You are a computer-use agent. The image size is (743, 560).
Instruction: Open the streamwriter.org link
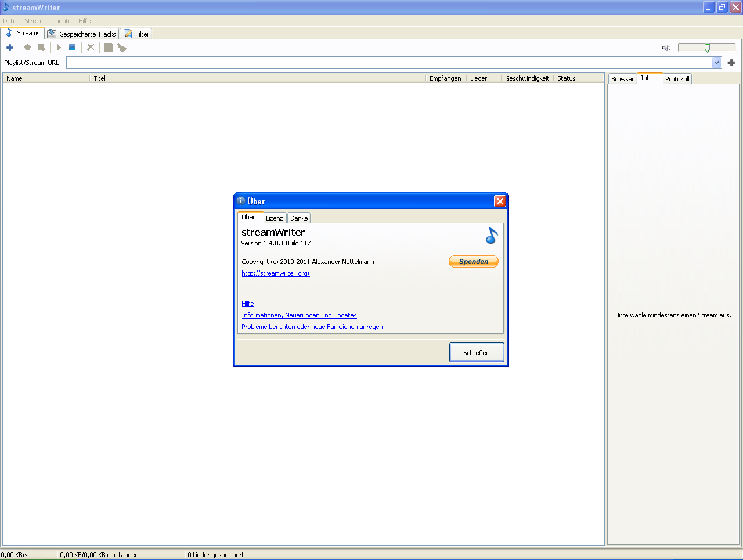point(276,273)
